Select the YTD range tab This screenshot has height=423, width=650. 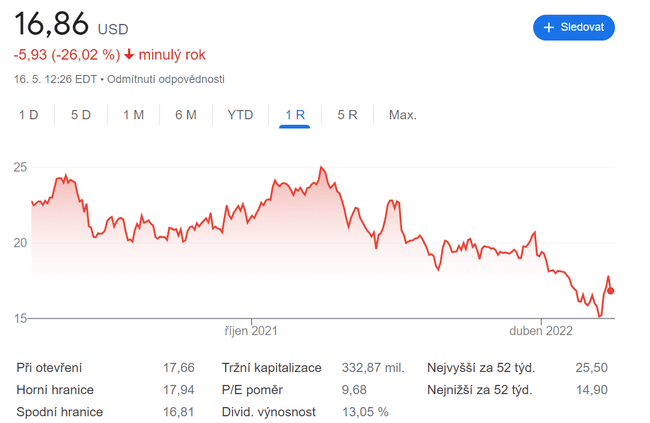(x=240, y=115)
